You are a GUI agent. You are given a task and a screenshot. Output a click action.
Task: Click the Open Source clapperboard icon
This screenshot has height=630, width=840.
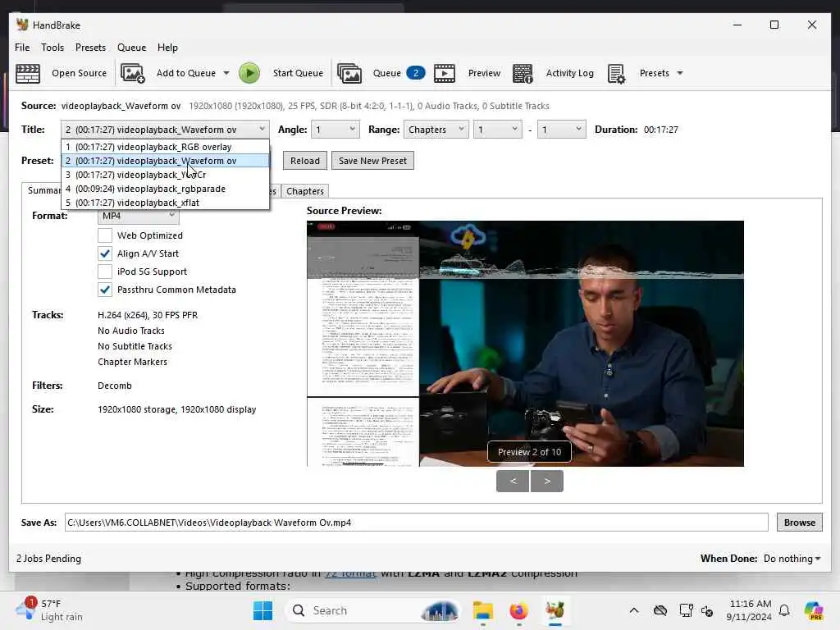click(28, 73)
